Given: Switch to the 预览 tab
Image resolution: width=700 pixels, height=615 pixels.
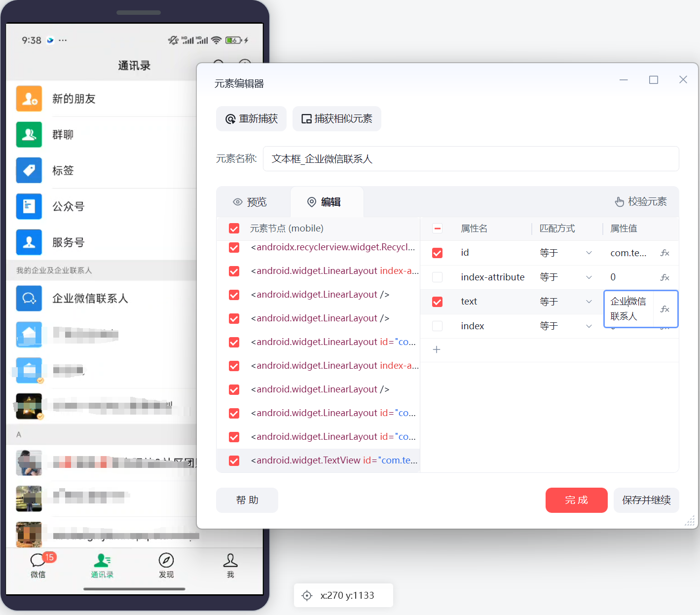Looking at the screenshot, I should pyautogui.click(x=250, y=202).
